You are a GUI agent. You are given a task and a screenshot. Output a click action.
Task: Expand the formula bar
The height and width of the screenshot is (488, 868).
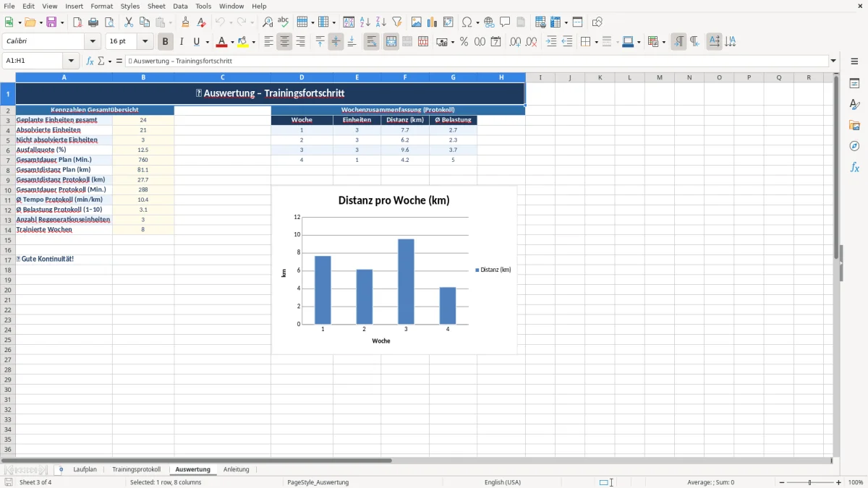pos(833,61)
